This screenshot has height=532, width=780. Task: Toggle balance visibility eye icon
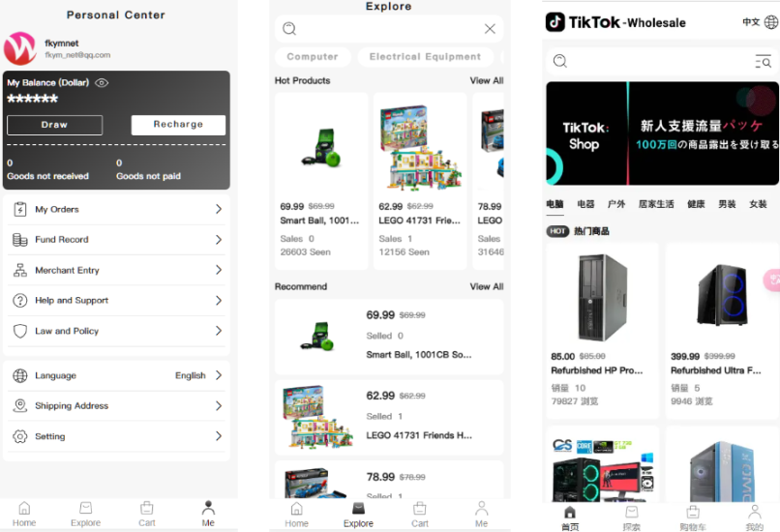coord(102,82)
